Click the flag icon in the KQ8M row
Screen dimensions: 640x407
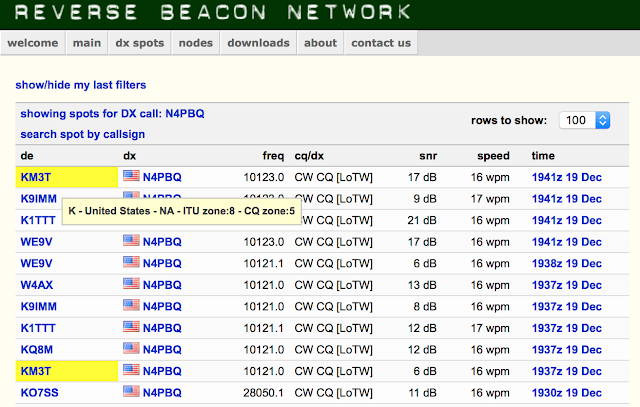(x=131, y=348)
